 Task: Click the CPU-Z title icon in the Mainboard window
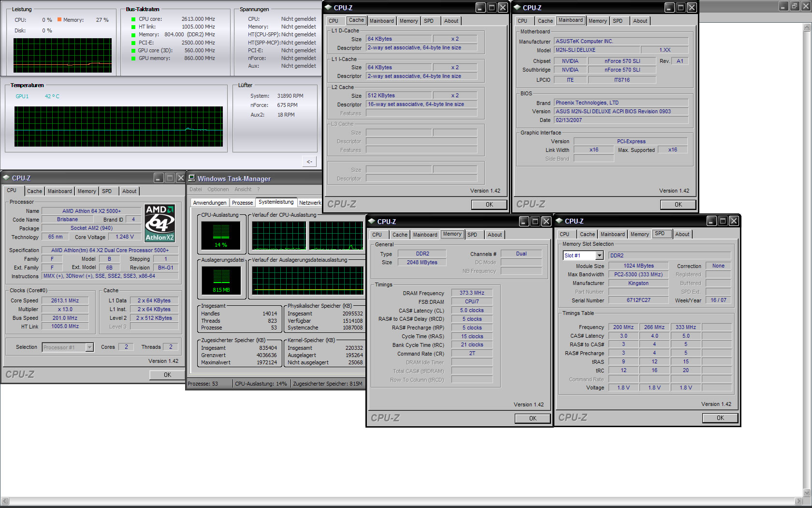pyautogui.click(x=517, y=7)
